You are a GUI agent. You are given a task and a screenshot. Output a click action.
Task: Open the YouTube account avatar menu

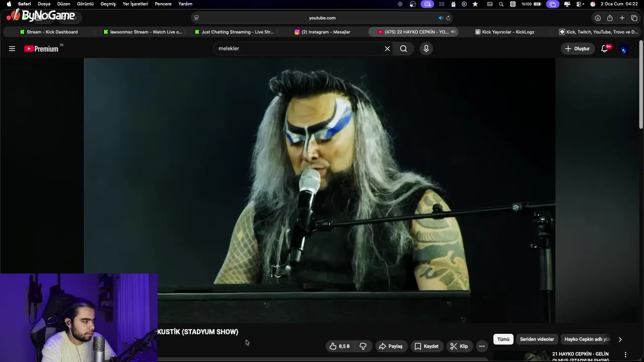[623, 49]
